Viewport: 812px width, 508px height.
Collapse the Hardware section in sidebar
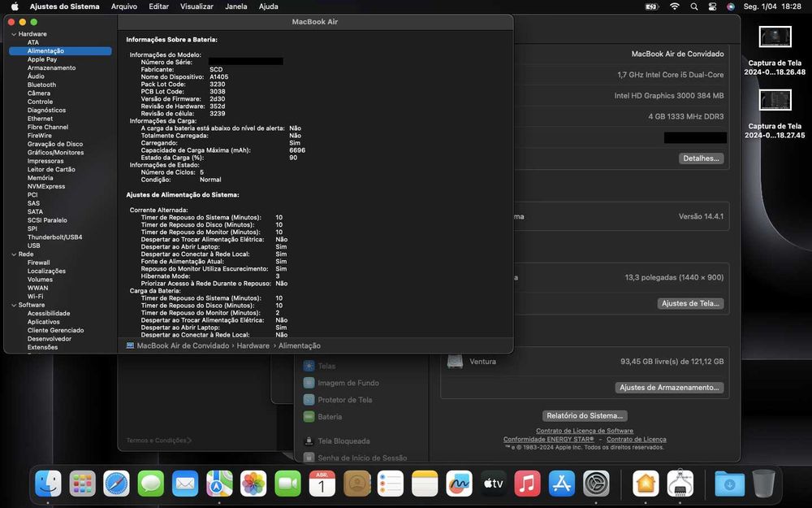[x=14, y=34]
